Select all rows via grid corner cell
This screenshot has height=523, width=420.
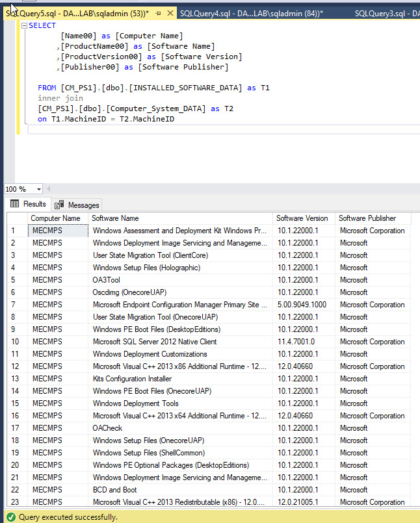[x=16, y=218]
